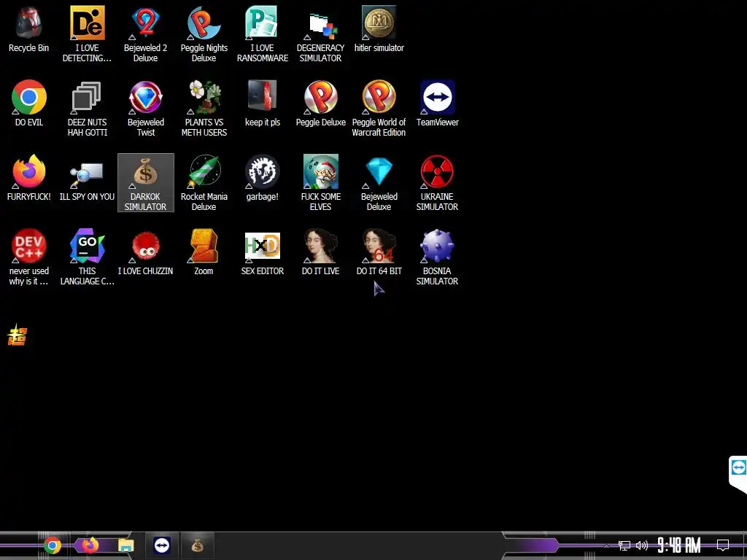
Task: Open Chrome from the taskbar
Action: pyautogui.click(x=53, y=545)
